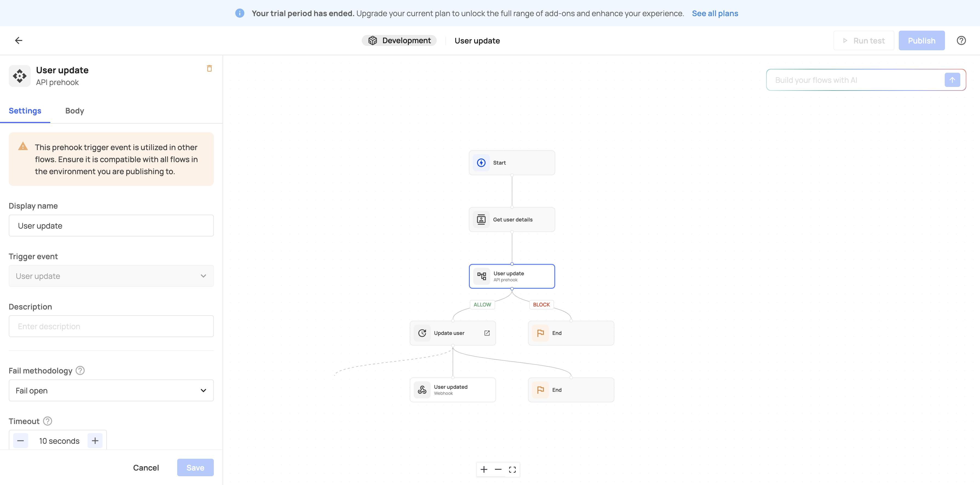The height and width of the screenshot is (485, 980).
Task: Click Timeout help tooltip icon
Action: point(48,421)
